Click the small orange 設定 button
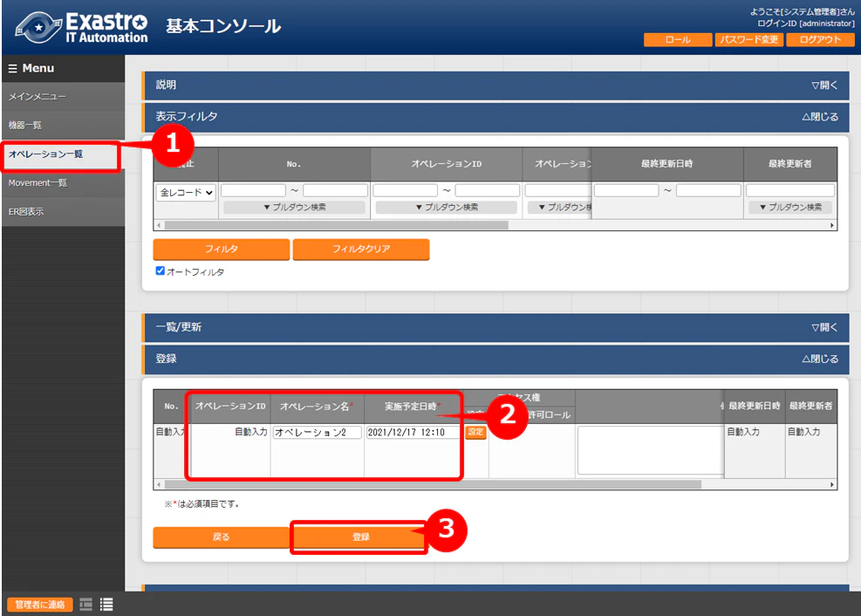Image resolution: width=861 pixels, height=616 pixels. 475,432
